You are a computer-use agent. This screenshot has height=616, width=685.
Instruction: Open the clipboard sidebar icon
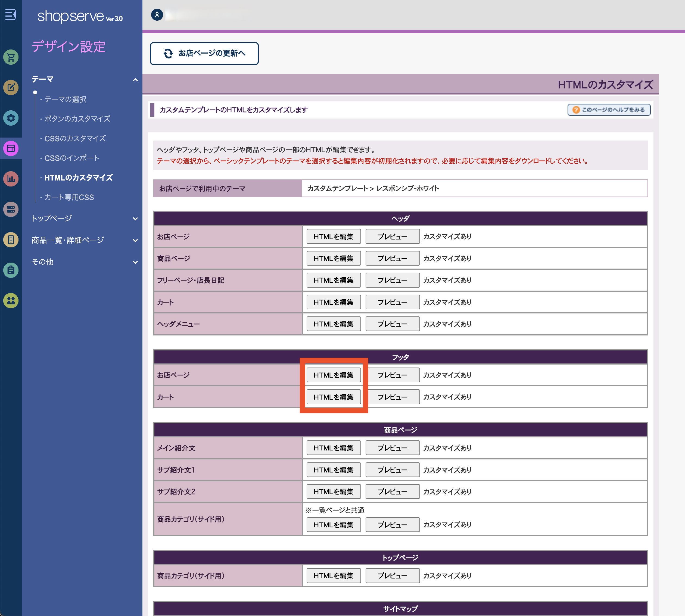click(11, 270)
